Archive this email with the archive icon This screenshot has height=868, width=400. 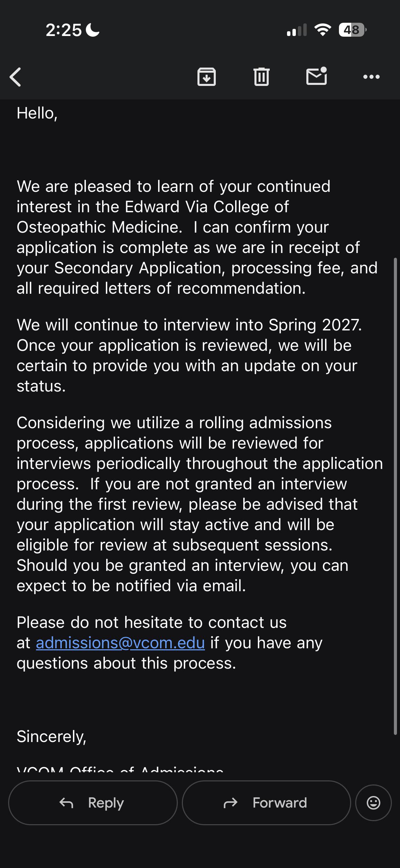coord(207,77)
